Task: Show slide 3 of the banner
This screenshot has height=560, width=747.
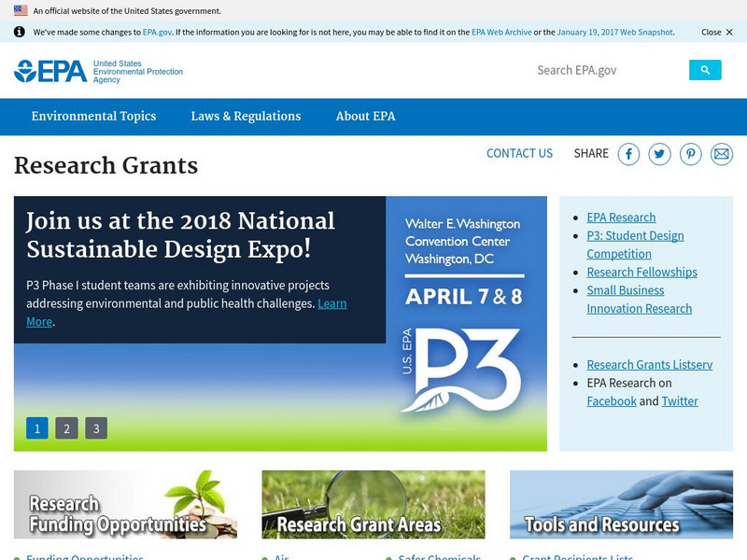Action: [x=96, y=428]
